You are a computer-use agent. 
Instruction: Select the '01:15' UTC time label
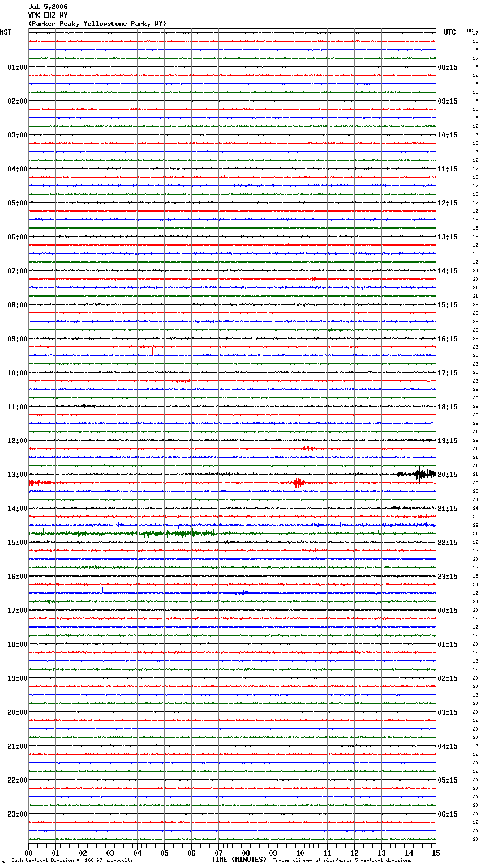coord(448,644)
